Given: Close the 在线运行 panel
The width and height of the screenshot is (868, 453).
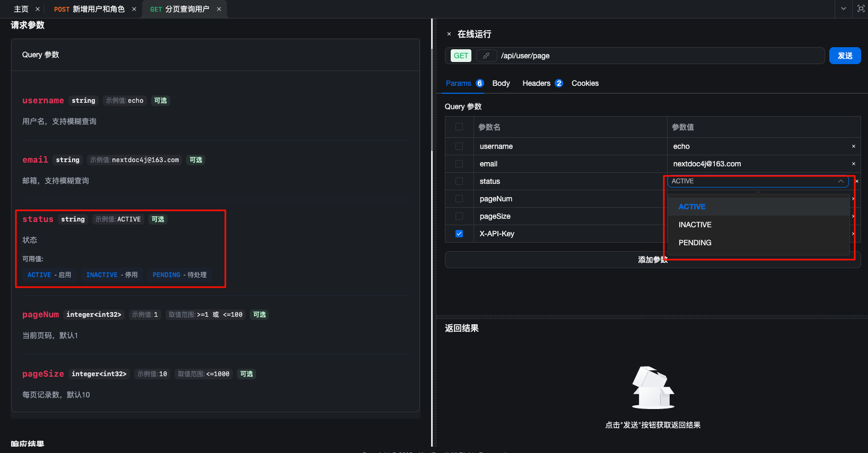Looking at the screenshot, I should click(x=449, y=34).
